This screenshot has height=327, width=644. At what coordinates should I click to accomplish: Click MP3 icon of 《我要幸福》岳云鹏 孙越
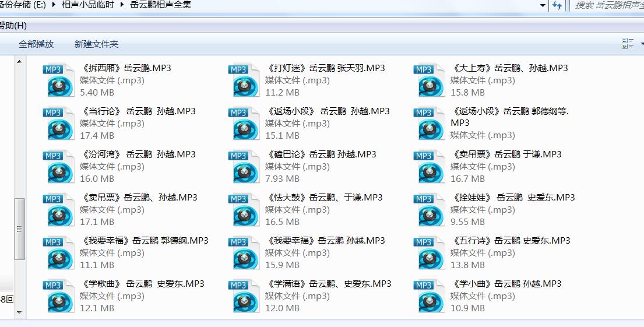244,252
